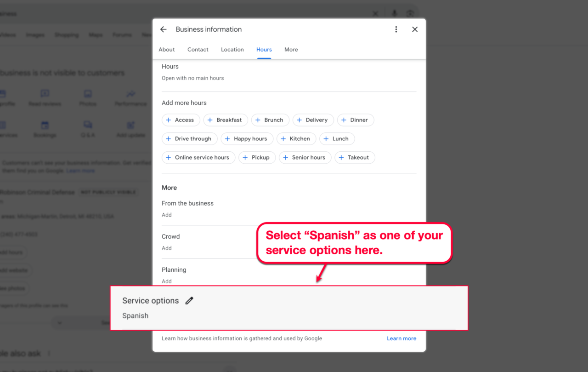
Task: Add Brunch hours chip
Action: [270, 120]
